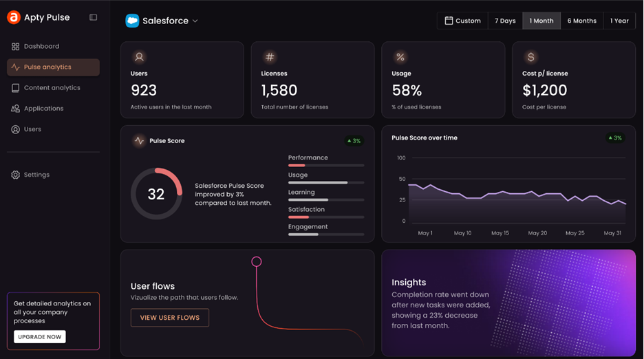Click the pulse icon beside Pulse Score title
Screen dimensions: 644x359
pos(139,140)
